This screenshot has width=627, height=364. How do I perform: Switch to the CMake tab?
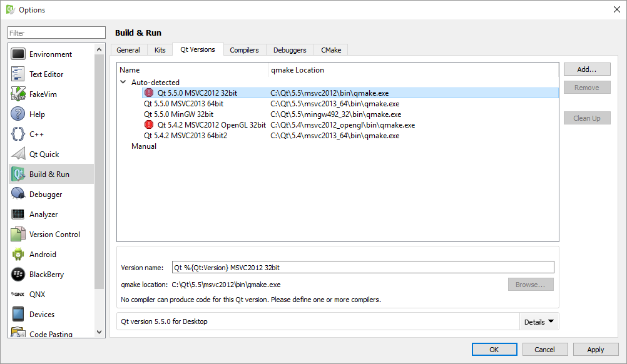tap(331, 50)
